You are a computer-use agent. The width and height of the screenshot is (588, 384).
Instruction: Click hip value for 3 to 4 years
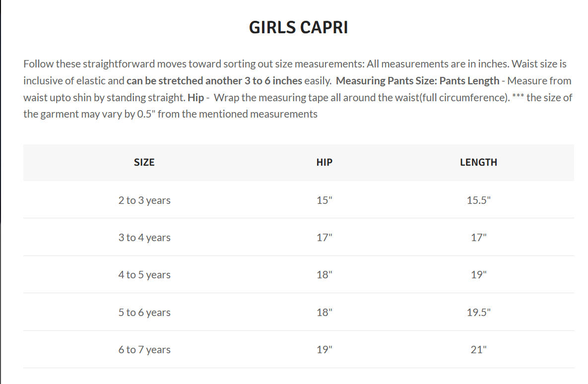click(324, 238)
